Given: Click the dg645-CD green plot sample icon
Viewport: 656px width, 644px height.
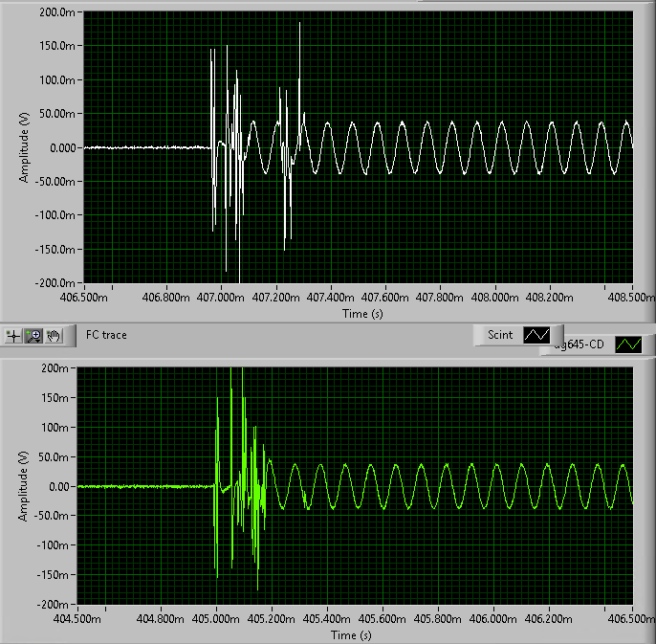Looking at the screenshot, I should pos(629,344).
